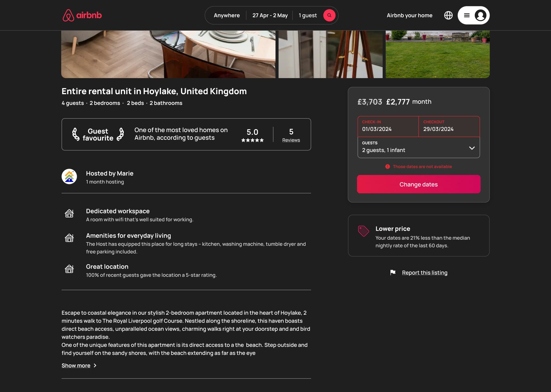Click the Lower price heading
Image resolution: width=551 pixels, height=392 pixels.
click(393, 228)
